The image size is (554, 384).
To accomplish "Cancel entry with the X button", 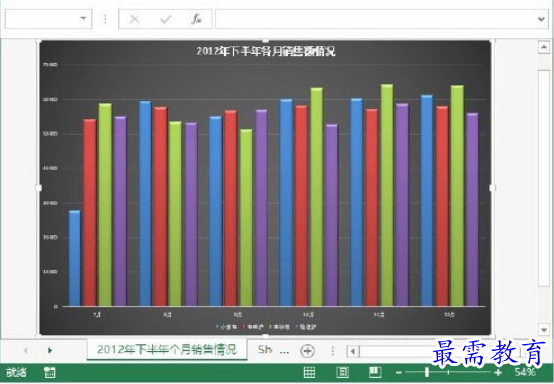I will (135, 19).
